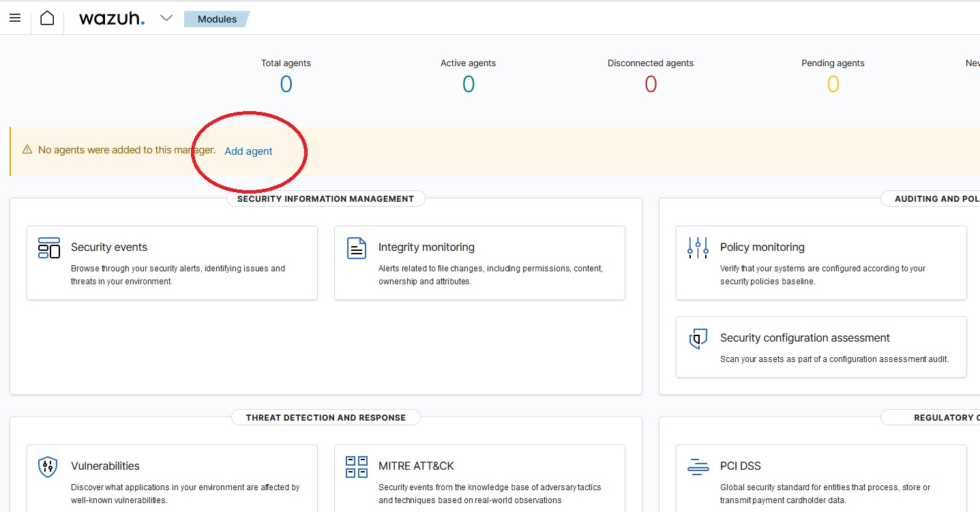Open the Disconnected agents count

(651, 84)
